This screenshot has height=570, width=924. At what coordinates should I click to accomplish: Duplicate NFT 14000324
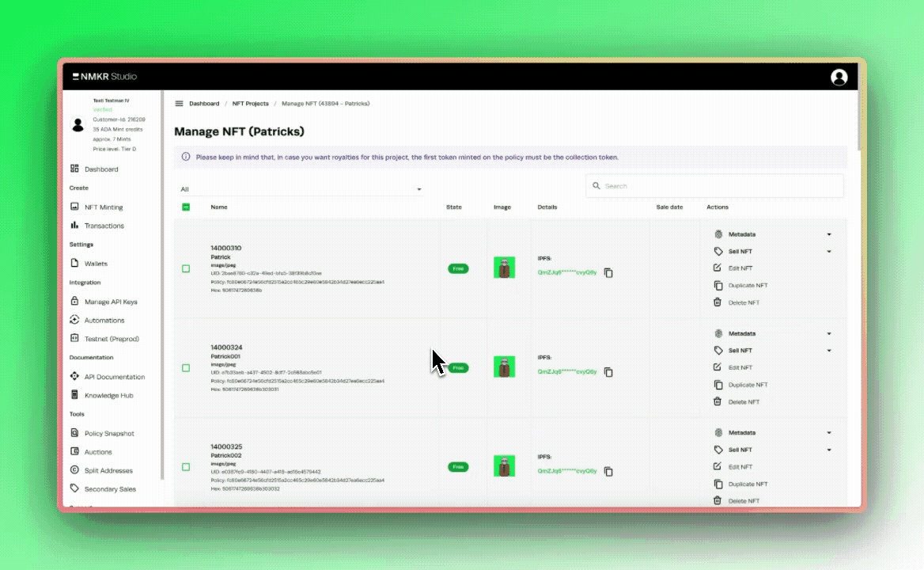coord(740,385)
